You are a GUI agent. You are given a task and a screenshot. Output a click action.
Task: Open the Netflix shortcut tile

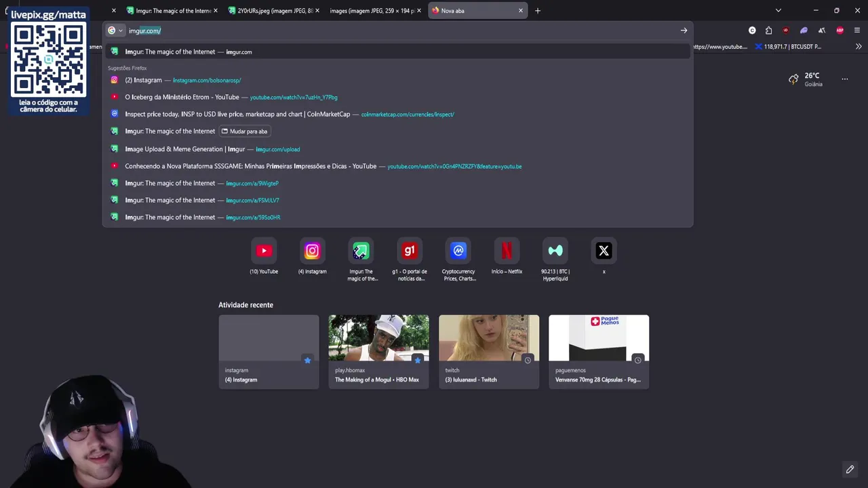pos(507,256)
